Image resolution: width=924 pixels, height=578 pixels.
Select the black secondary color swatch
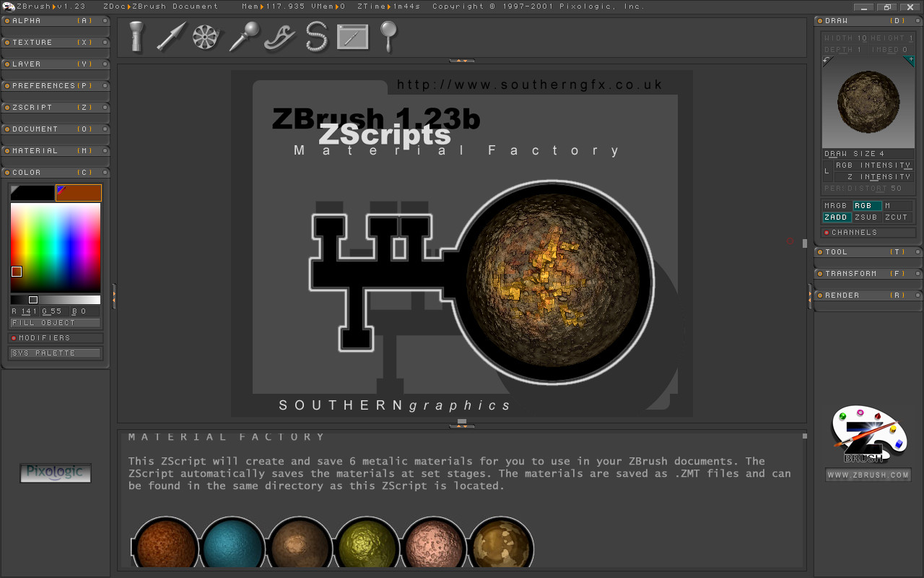tap(32, 193)
